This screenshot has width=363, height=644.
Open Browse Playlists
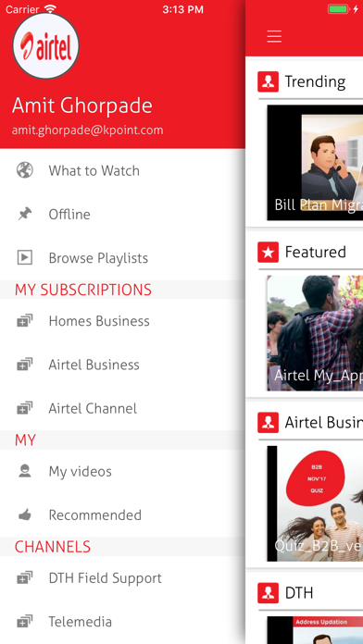pos(122,258)
